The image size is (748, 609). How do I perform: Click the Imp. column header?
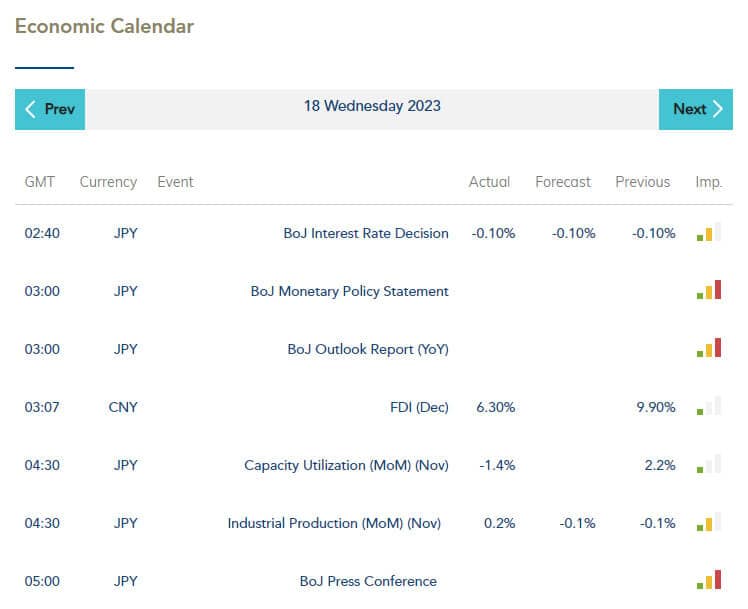click(x=708, y=182)
